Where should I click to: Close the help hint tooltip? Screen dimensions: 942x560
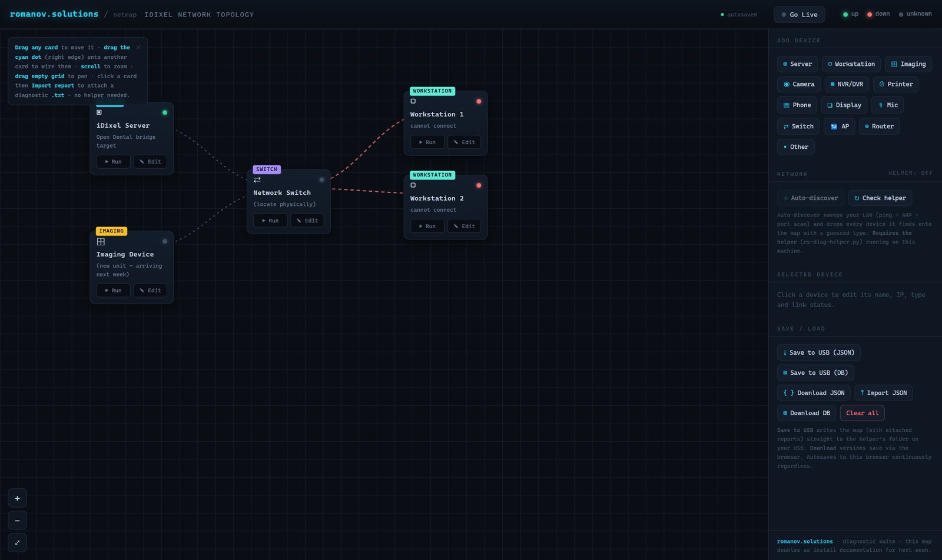138,48
